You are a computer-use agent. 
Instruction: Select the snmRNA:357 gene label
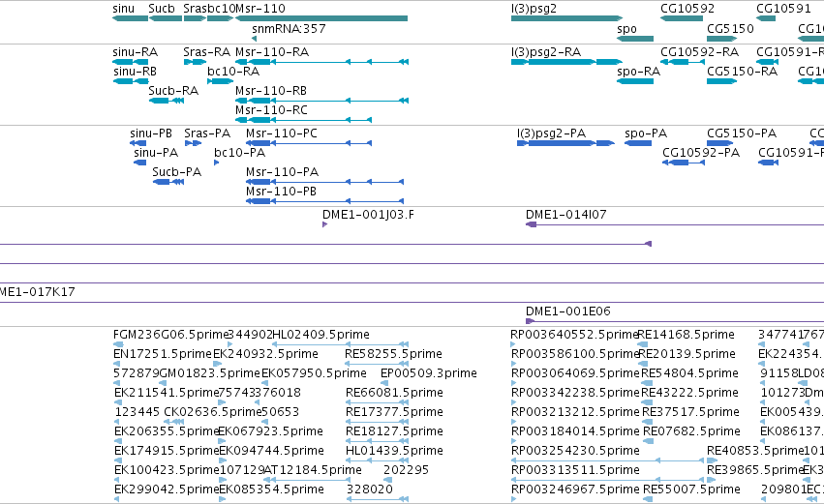(290, 28)
